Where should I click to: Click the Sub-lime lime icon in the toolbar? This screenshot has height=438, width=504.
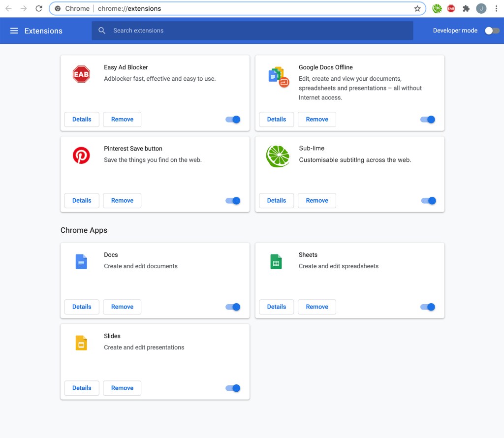coord(437,8)
